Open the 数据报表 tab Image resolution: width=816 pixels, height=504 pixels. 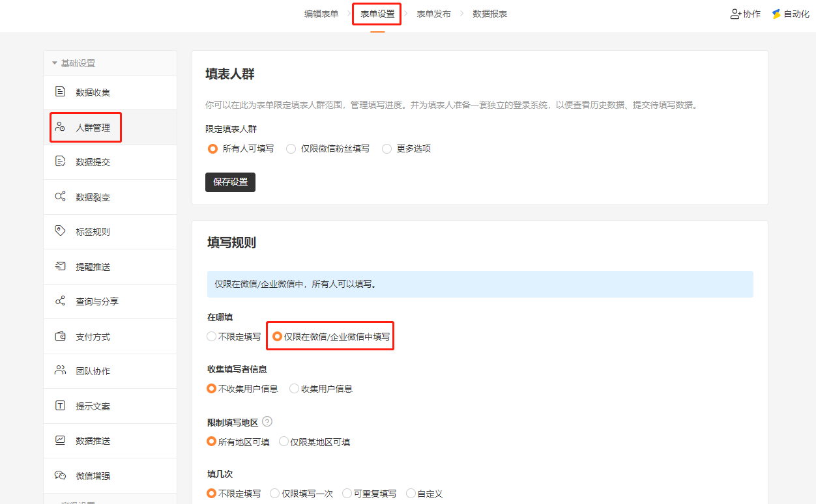[490, 14]
